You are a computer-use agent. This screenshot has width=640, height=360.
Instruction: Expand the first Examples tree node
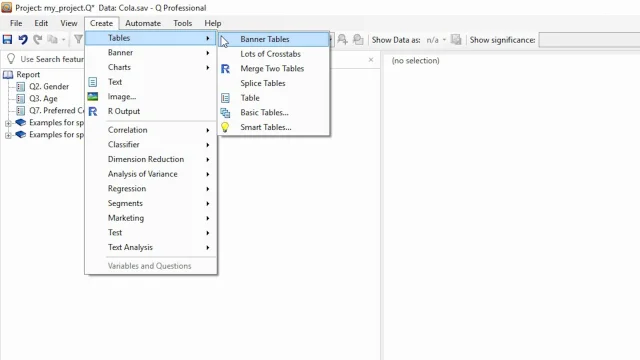point(8,123)
